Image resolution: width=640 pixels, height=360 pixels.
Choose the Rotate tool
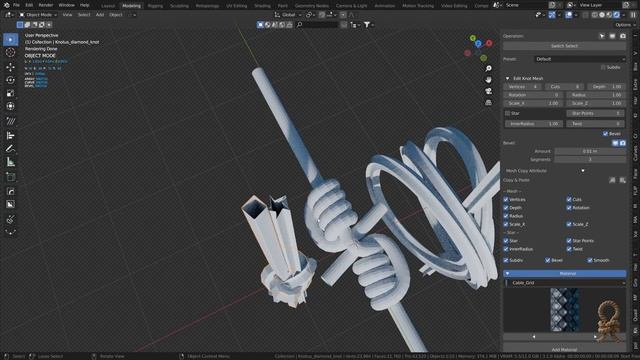11,80
